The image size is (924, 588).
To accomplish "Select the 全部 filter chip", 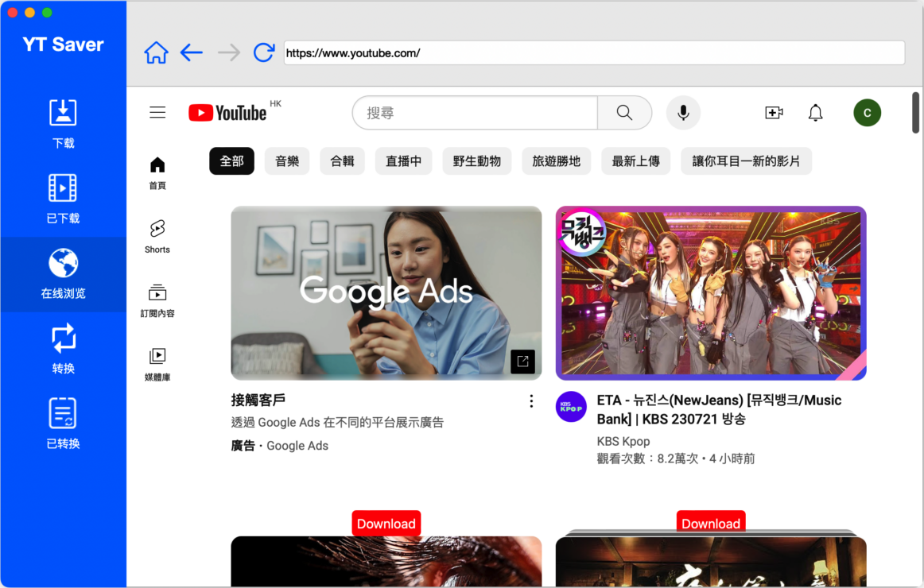I will pos(231,161).
